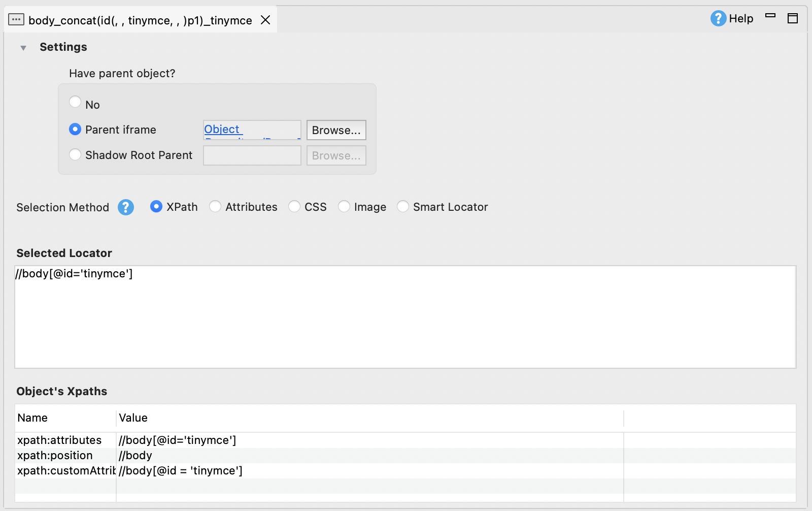Select the No parent object radio button
Image resolution: width=812 pixels, height=511 pixels.
(x=75, y=102)
